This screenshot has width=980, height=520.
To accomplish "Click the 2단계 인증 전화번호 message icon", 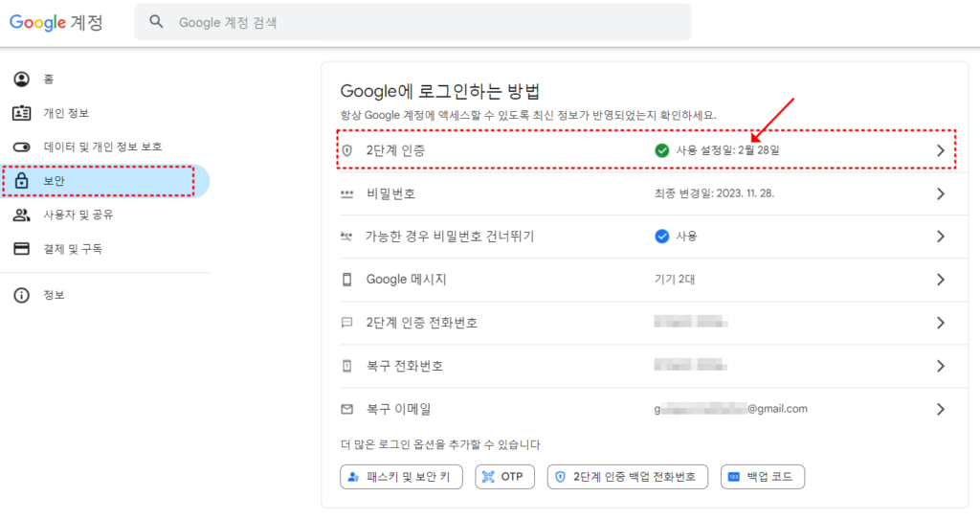I will click(346, 323).
